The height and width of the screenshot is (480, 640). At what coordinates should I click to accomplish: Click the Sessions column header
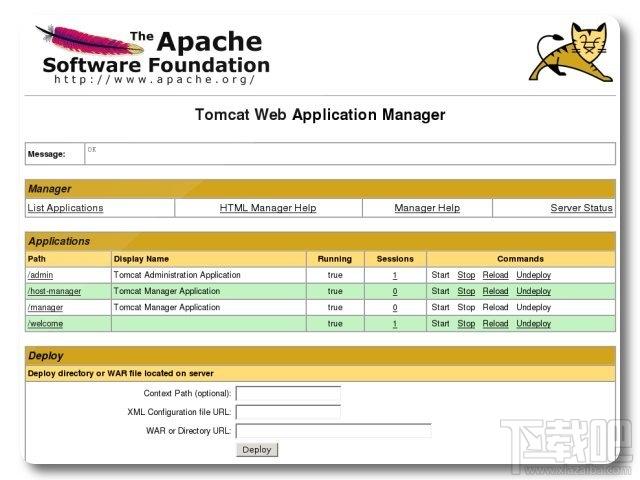click(395, 259)
